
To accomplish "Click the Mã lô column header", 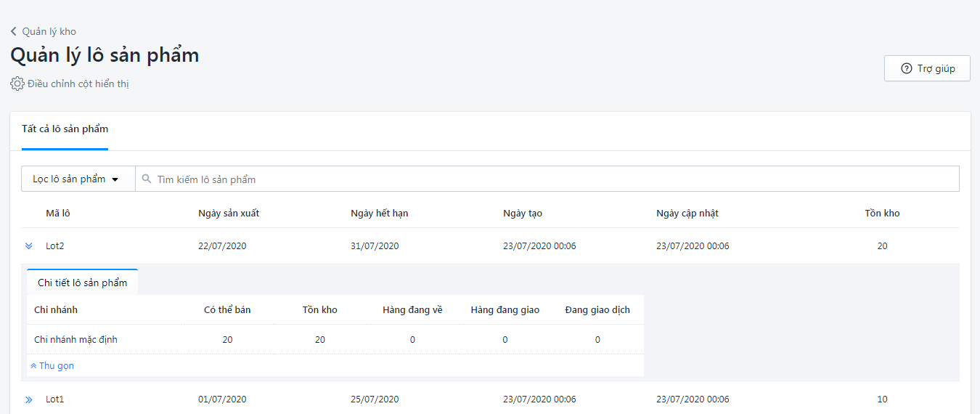I will point(58,214).
